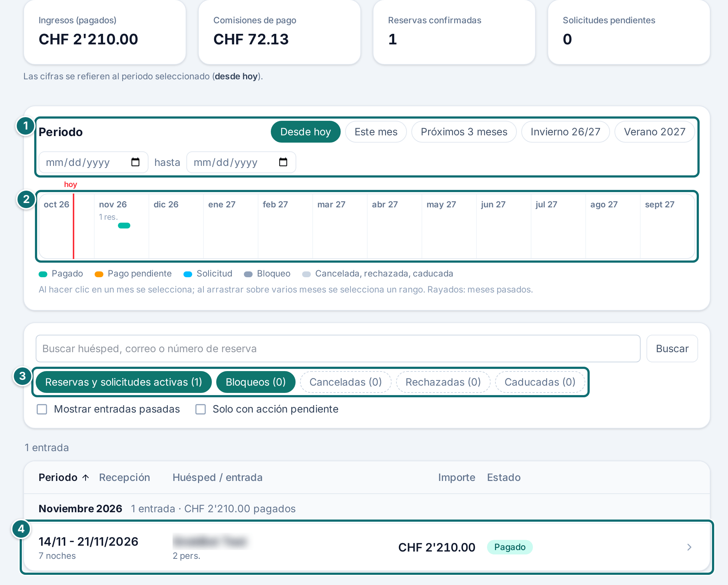Check 'Mostrar entradas pasadas' checkbox
The image size is (728, 585).
tap(42, 409)
